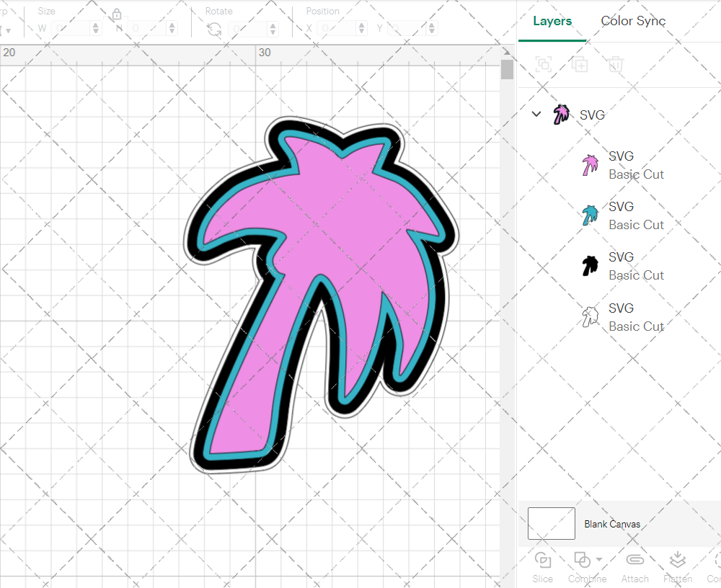Click the Group icon in Layers panel

544,64
